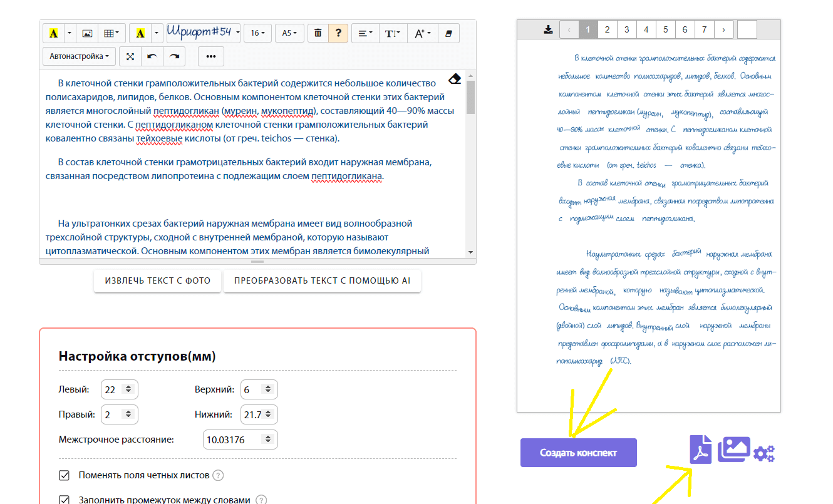Click the fullscreen expand icon

[130, 56]
